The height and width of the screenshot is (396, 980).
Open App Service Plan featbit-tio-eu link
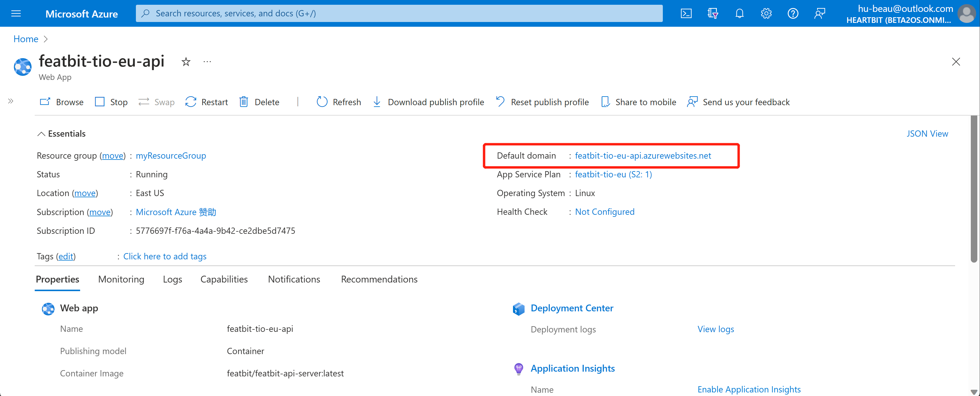[x=613, y=174]
